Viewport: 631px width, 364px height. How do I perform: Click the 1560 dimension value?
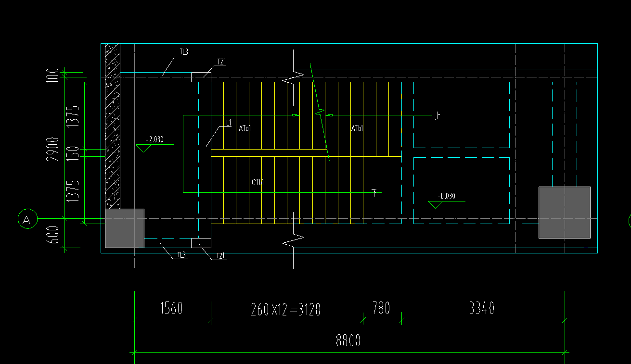coord(171,308)
